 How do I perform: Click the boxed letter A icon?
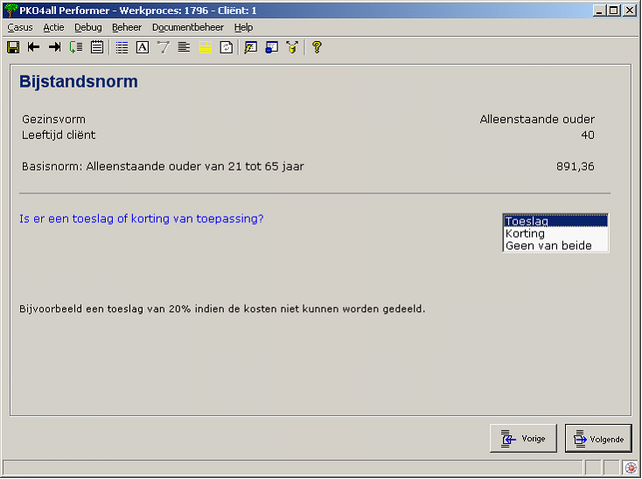point(142,47)
